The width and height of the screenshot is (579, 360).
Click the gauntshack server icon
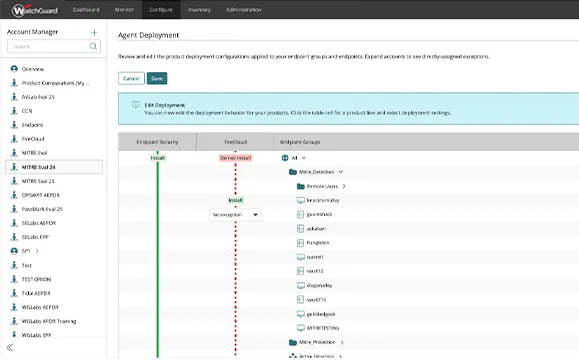pyautogui.click(x=300, y=215)
